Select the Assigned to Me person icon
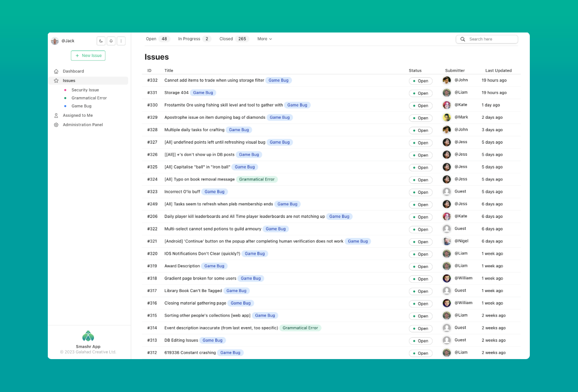Screen dimensions: 578x392 tap(56, 115)
